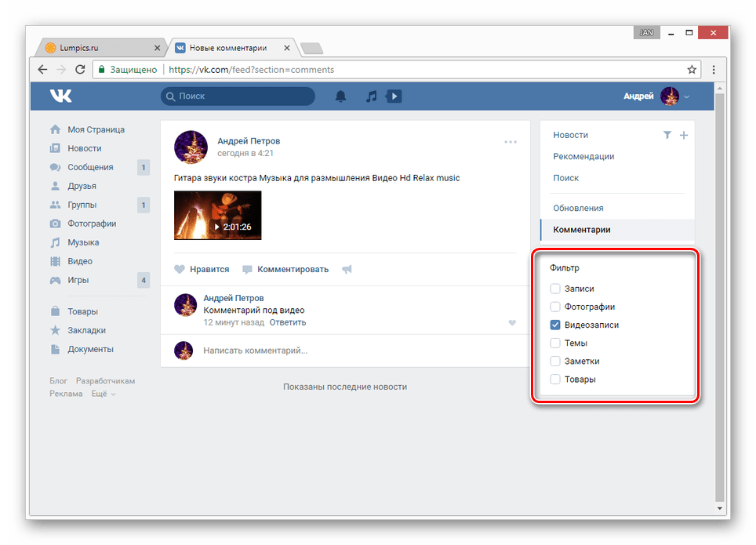Screen dimensions: 756x545
Task: Click the plus icon to add news tab
Action: [684, 135]
